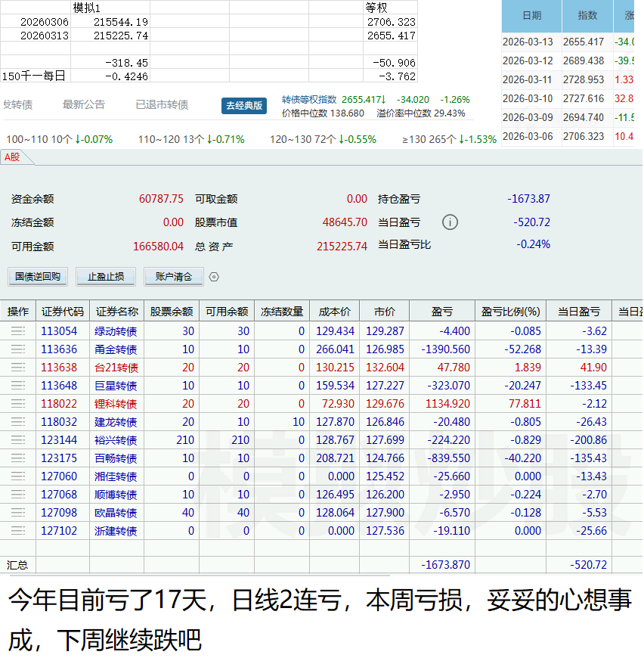This screenshot has width=644, height=661.
Task: Select security code 113648
Action: pyautogui.click(x=59, y=386)
